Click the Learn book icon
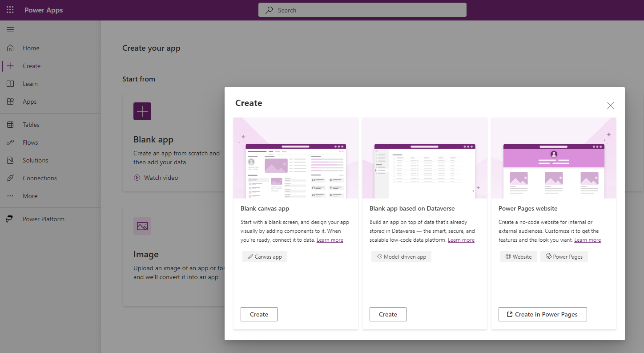The height and width of the screenshot is (353, 644). (x=10, y=84)
